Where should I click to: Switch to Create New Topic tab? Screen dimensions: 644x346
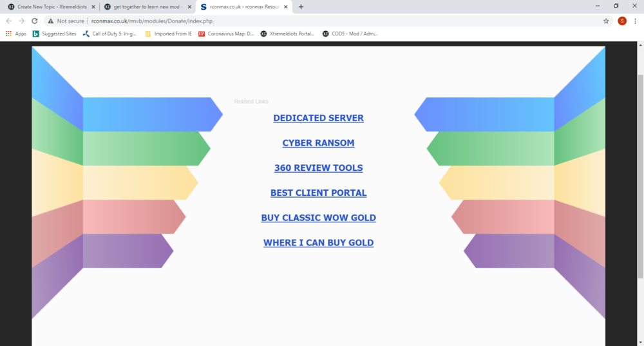coord(50,6)
